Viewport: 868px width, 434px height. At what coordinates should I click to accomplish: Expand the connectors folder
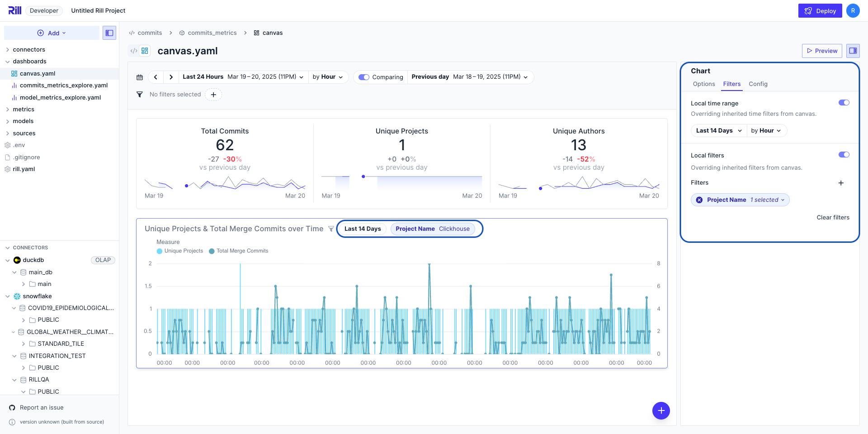pos(8,50)
